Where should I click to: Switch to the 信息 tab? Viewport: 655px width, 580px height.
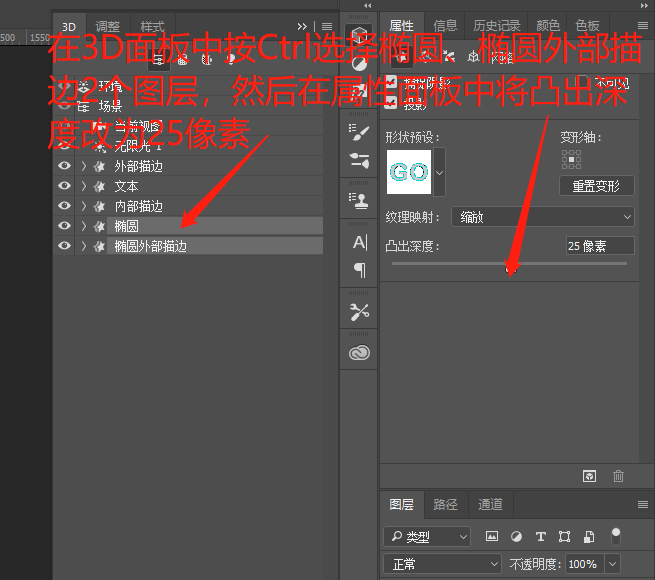tap(445, 26)
